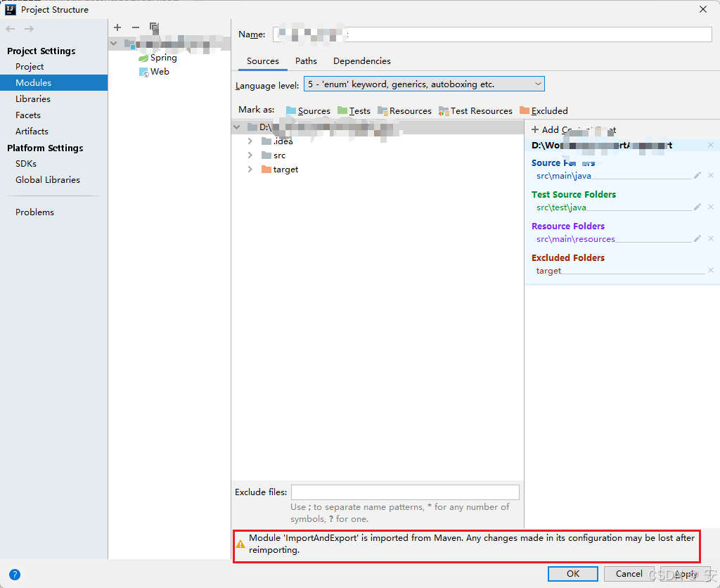The image size is (720, 588).
Task: Open the Language level dropdown
Action: 538,83
